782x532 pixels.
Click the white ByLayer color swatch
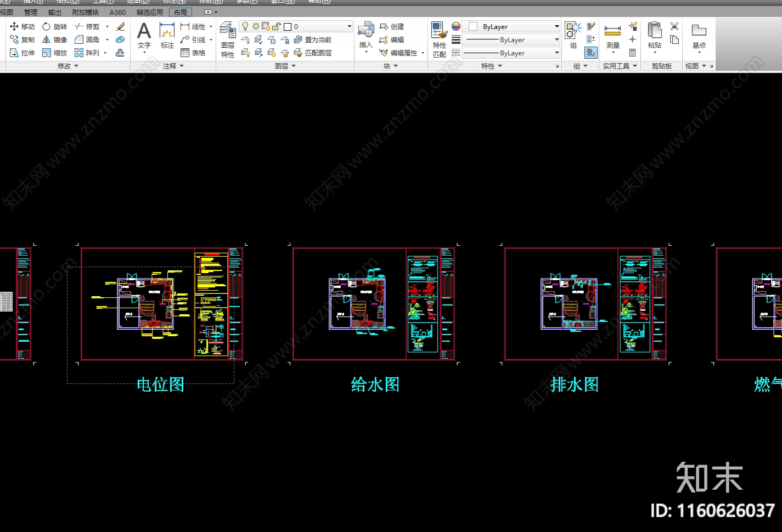[x=473, y=26]
